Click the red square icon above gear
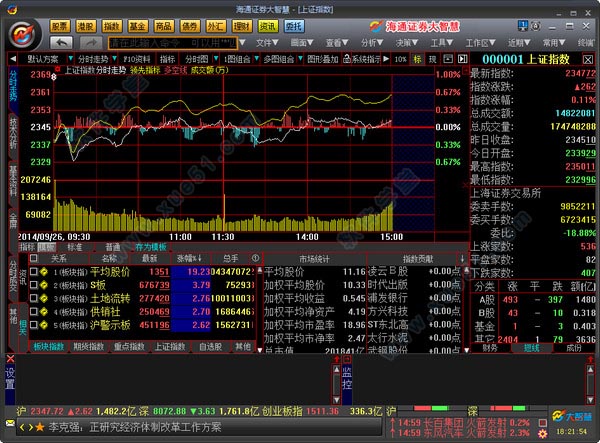Screen dimensions: 600x443 [x=542, y=422]
